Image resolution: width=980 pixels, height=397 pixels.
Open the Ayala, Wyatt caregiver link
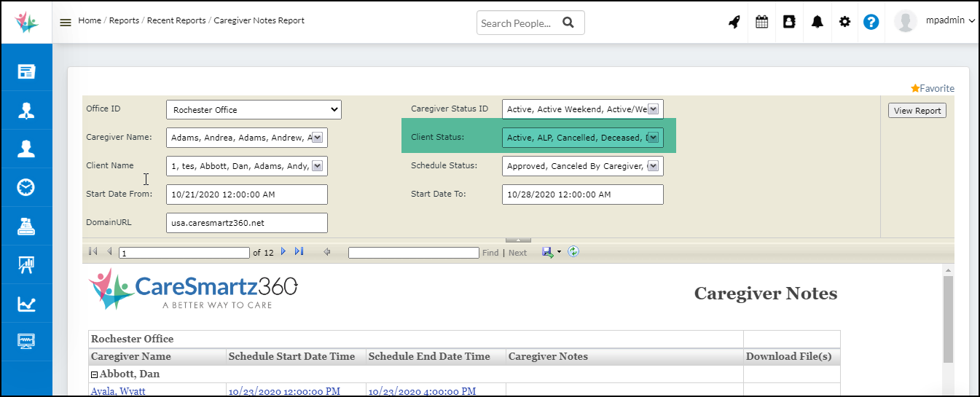point(118,391)
